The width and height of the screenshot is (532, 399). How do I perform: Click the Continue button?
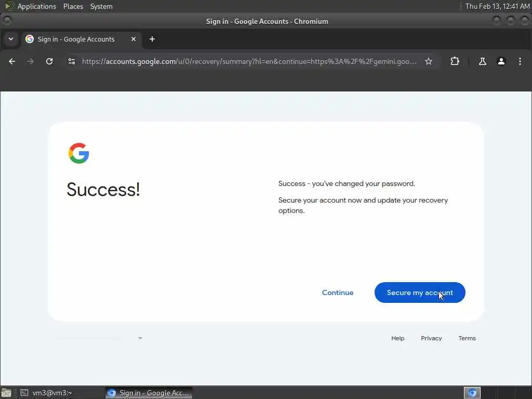pyautogui.click(x=338, y=292)
